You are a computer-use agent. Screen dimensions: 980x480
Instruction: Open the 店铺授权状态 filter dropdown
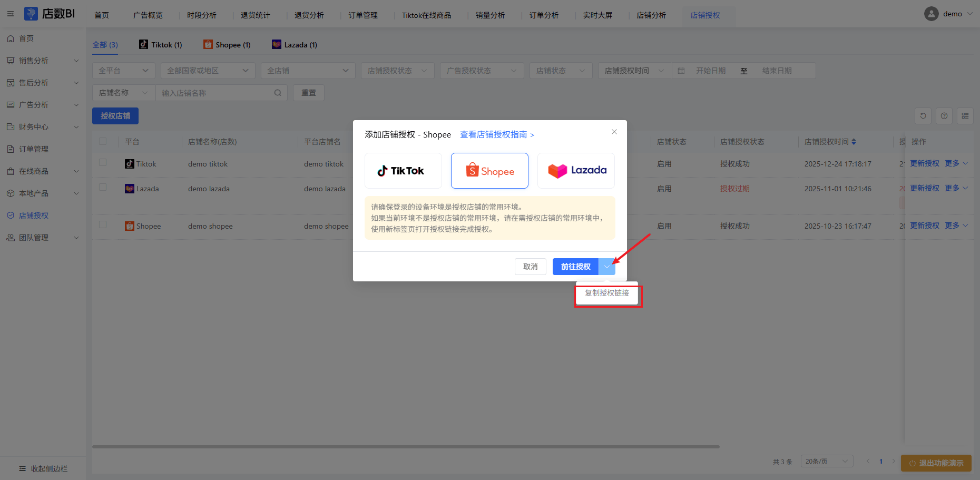[x=398, y=71]
